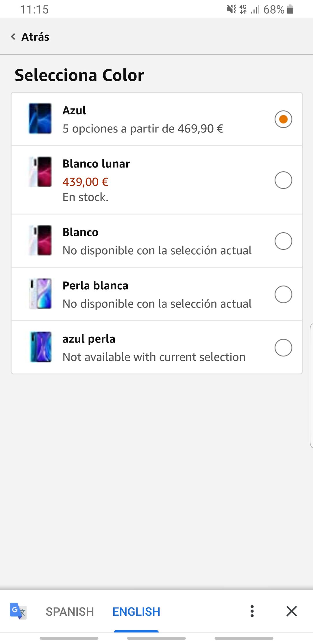Close the translation bar

(291, 611)
